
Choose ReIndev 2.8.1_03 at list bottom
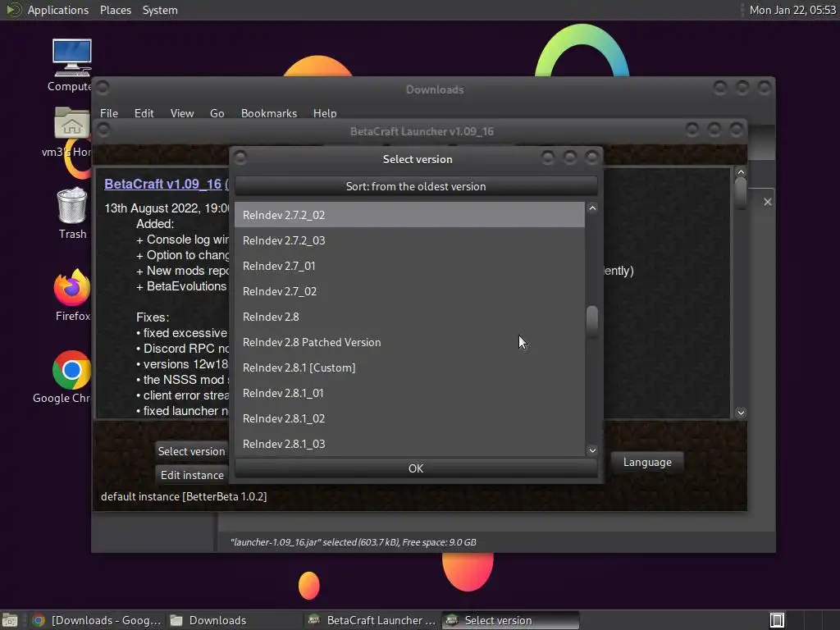(x=409, y=444)
